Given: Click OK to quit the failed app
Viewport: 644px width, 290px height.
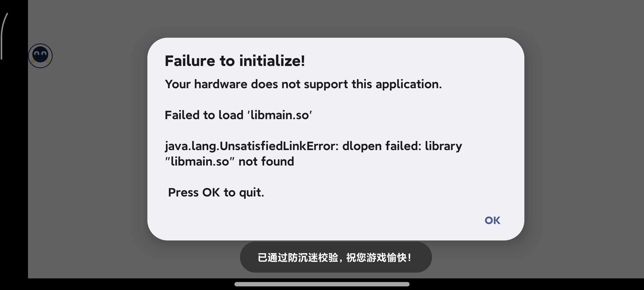Looking at the screenshot, I should (492, 220).
